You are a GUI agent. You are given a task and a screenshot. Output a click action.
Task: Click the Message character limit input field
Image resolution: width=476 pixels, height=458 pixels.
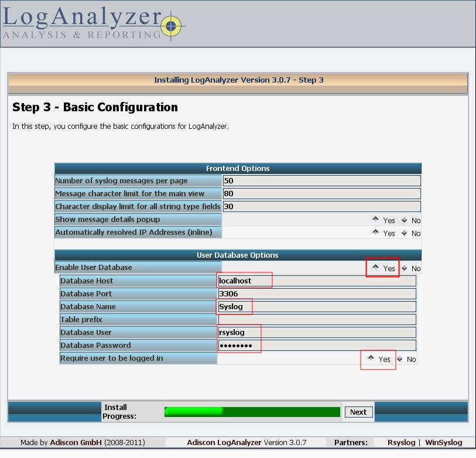click(321, 194)
